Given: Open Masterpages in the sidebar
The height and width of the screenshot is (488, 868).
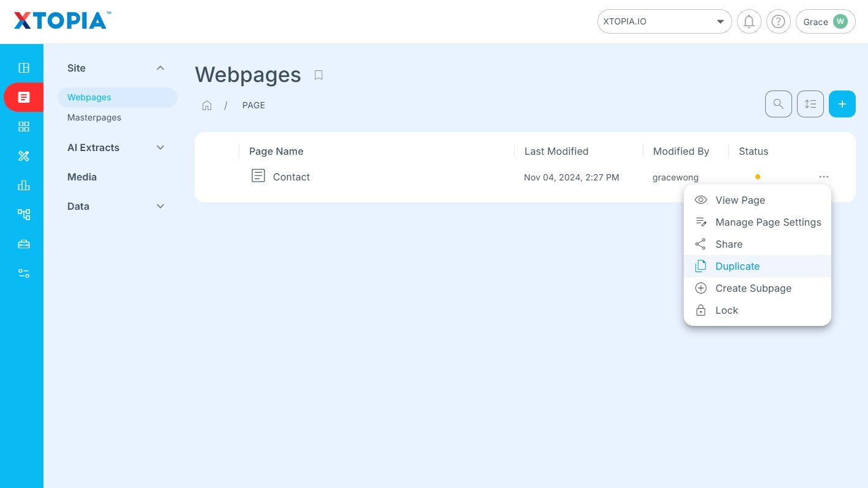Looking at the screenshot, I should pyautogui.click(x=94, y=117).
